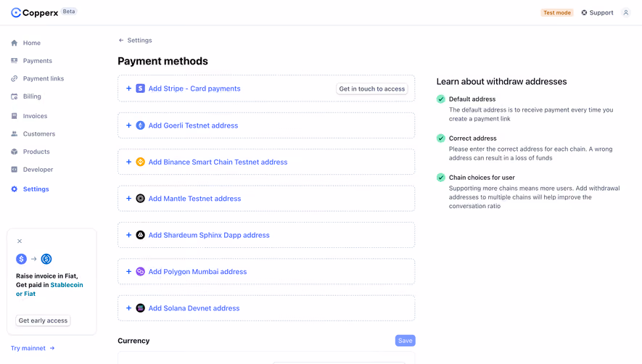Click the Try mainnet link
Screen dimensions: 642x364
tap(33, 348)
